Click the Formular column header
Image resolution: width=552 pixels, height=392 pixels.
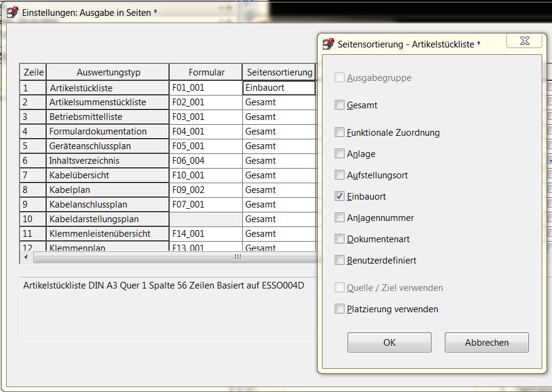(206, 72)
